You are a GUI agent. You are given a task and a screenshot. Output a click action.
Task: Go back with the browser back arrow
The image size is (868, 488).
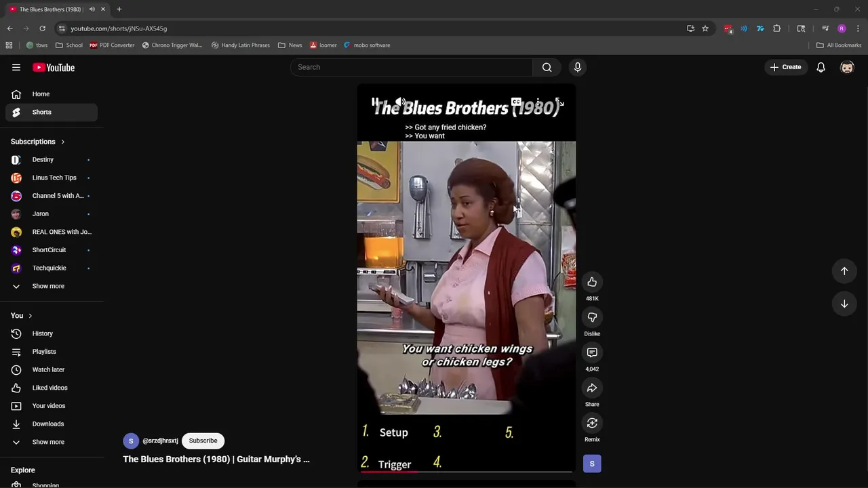pos(9,28)
